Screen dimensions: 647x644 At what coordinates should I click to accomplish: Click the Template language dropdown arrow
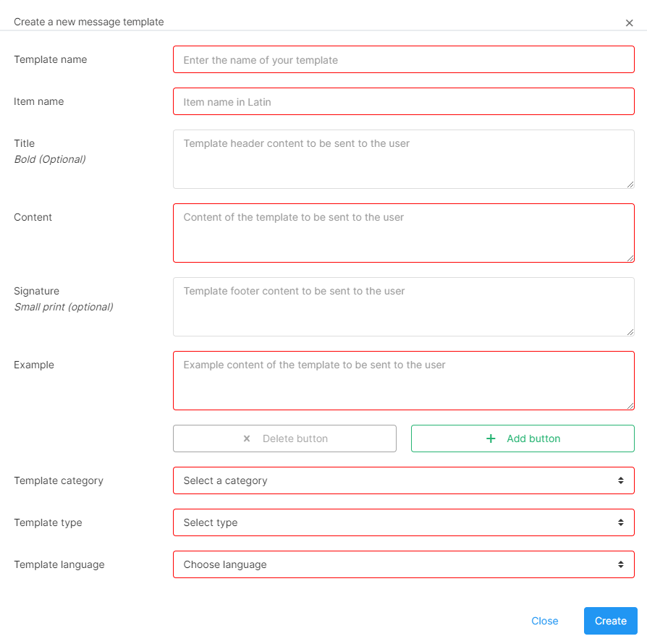(621, 564)
